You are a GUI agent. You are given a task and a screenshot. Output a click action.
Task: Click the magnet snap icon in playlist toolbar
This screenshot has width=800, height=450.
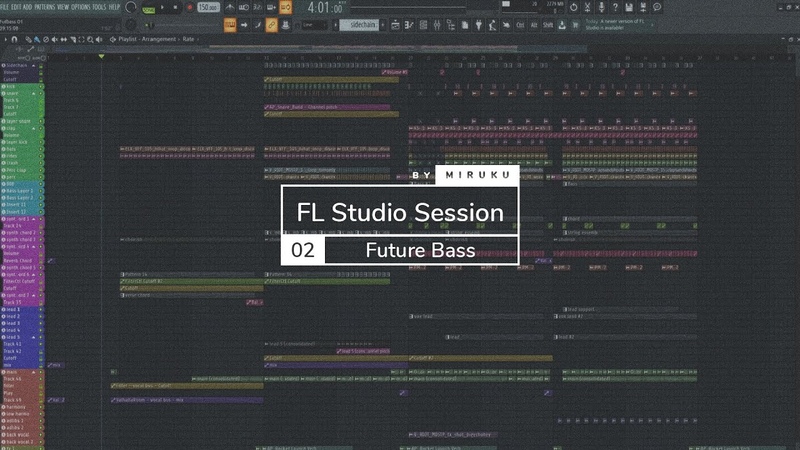(x=14, y=39)
